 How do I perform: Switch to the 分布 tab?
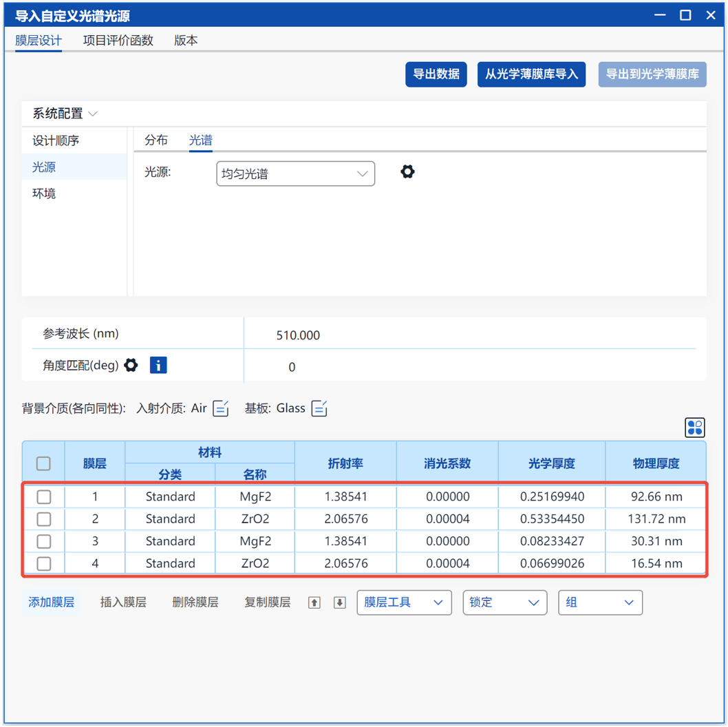coord(156,140)
